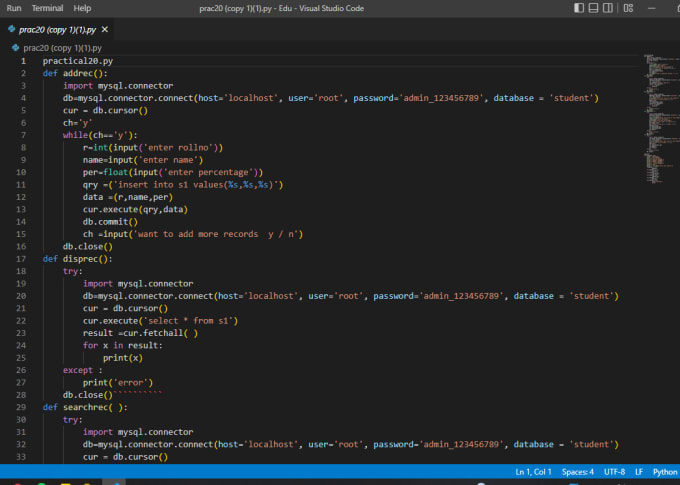680x485 pixels.
Task: Click 'db.commit()' on line 14
Action: point(110,222)
